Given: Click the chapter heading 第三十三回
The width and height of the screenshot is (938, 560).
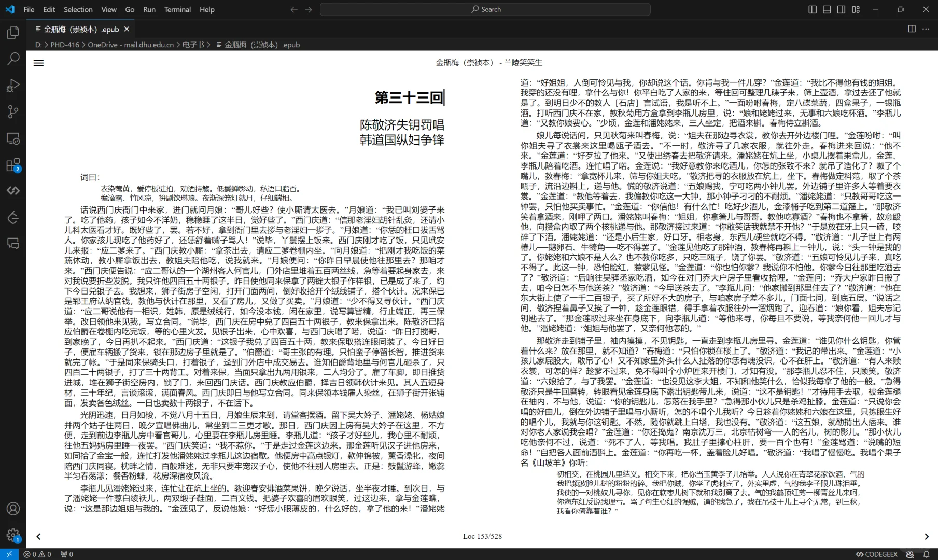Looking at the screenshot, I should point(409,97).
